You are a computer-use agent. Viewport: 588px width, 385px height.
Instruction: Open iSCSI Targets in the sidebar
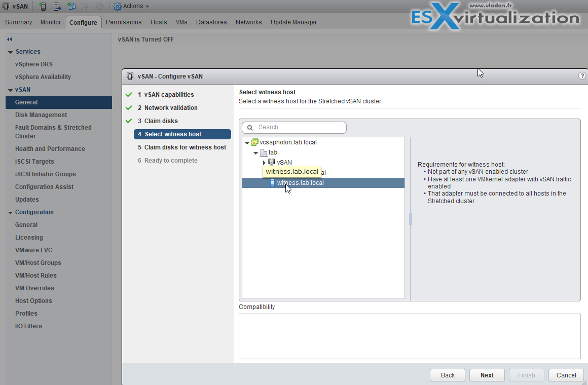coord(34,162)
